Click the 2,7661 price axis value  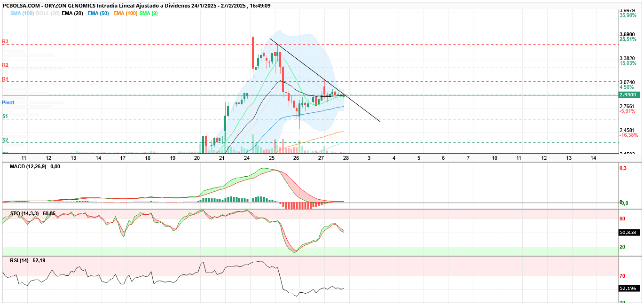(x=628, y=106)
